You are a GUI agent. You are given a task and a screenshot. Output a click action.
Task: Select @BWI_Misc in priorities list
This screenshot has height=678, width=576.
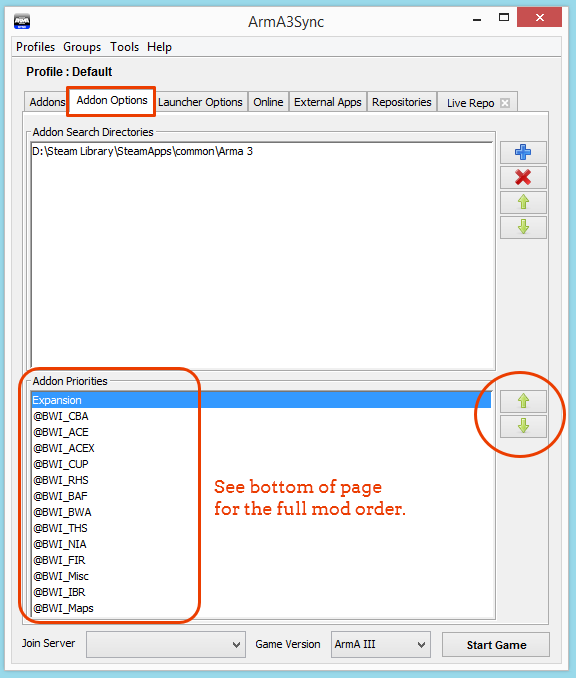[x=261, y=576]
